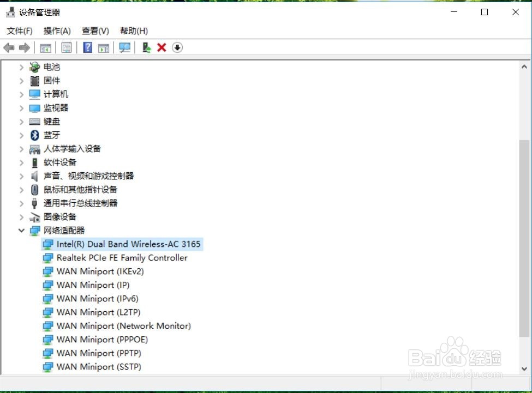Click the Properties toolbar icon
This screenshot has width=532, height=393.
66,47
